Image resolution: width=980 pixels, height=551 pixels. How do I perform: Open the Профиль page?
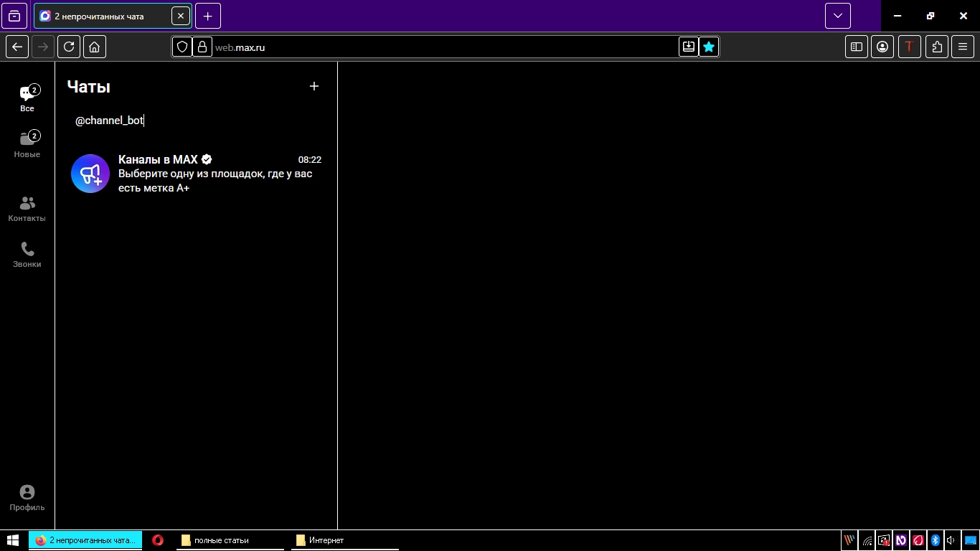pos(27,497)
